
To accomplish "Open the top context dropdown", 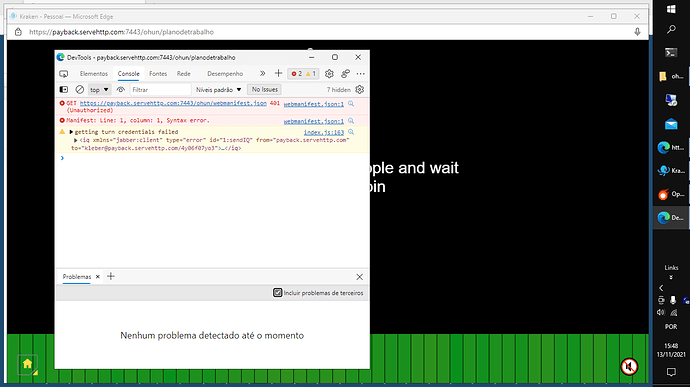I will tap(99, 90).
